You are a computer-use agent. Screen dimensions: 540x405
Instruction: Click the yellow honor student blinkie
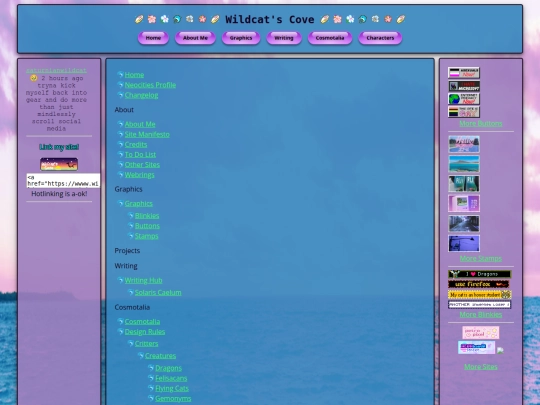(x=479, y=294)
